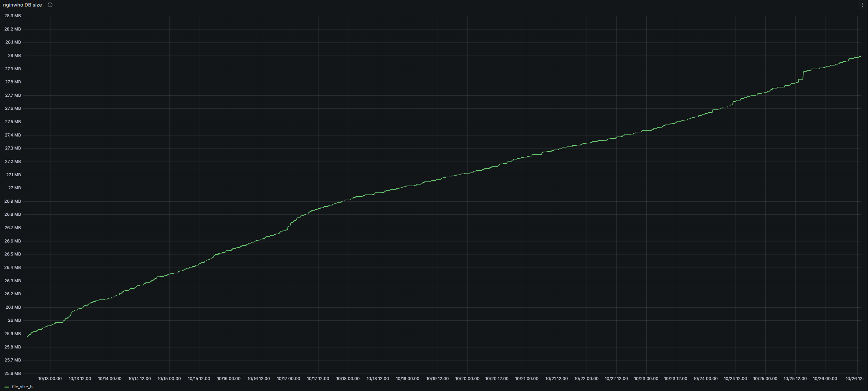Click the 10/13 00:00 time axis label
This screenshot has height=391, width=868.
50,379
